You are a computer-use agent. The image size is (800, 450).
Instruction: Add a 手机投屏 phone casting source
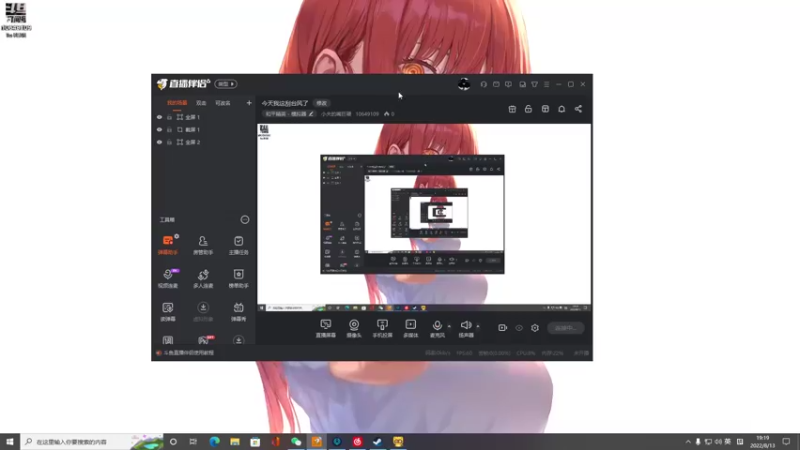[382, 328]
